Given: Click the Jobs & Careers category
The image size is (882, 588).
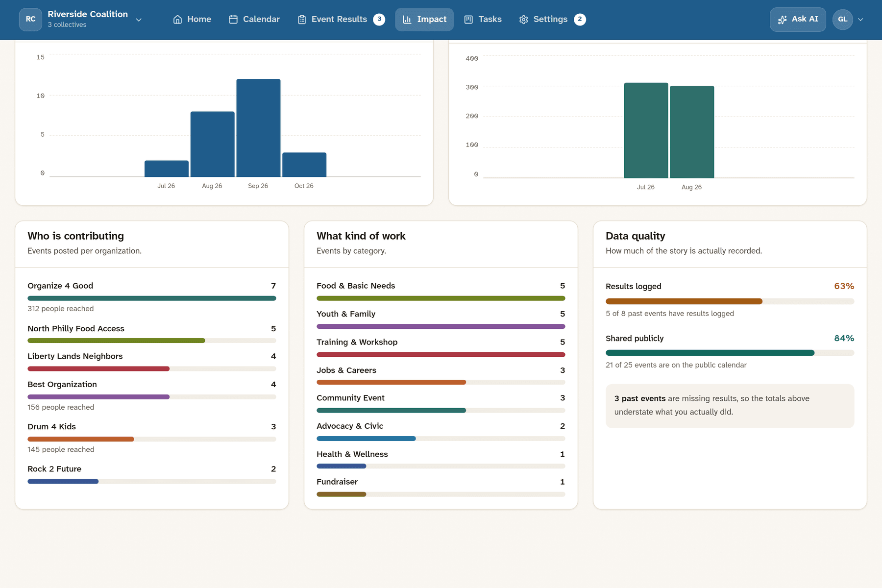Looking at the screenshot, I should point(346,370).
